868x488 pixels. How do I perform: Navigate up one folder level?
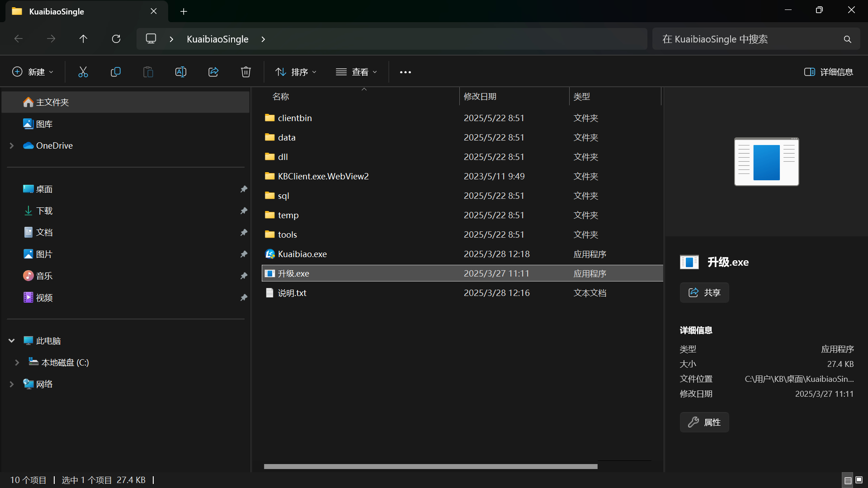click(83, 39)
